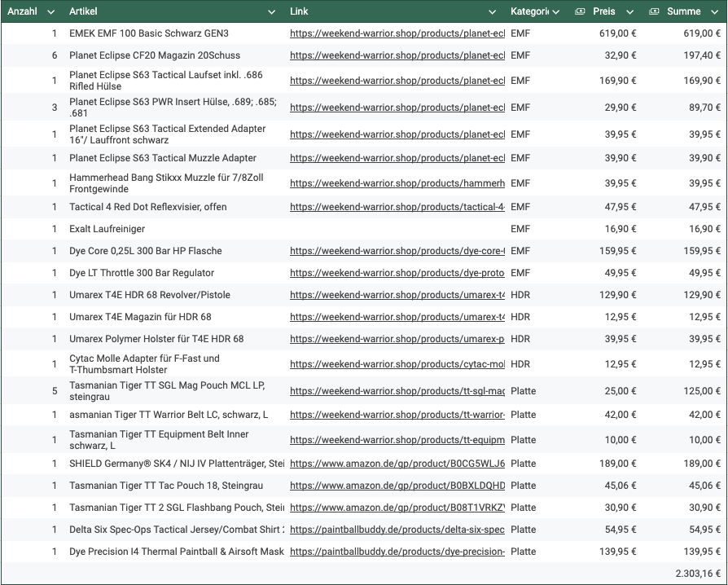
Task: Click the currency icon beside Summe header
Action: [654, 12]
